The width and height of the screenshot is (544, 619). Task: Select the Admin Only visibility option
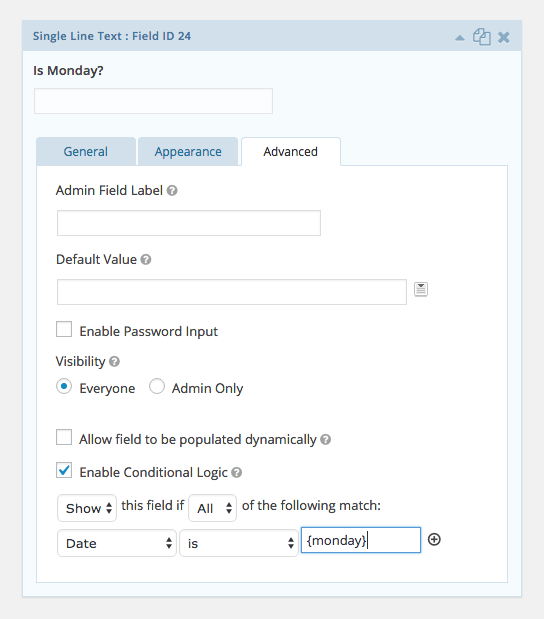tap(157, 386)
